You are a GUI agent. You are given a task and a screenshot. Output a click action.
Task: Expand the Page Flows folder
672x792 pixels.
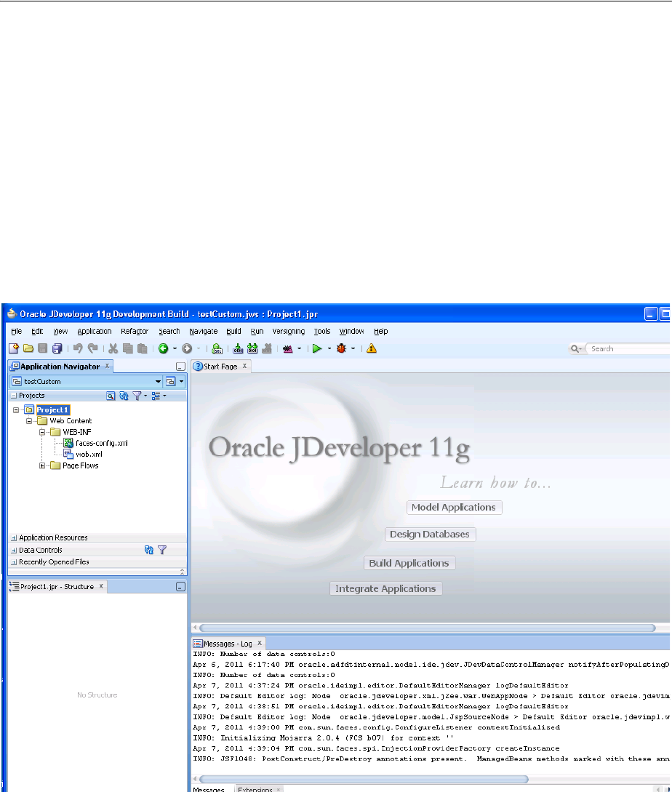42,465
